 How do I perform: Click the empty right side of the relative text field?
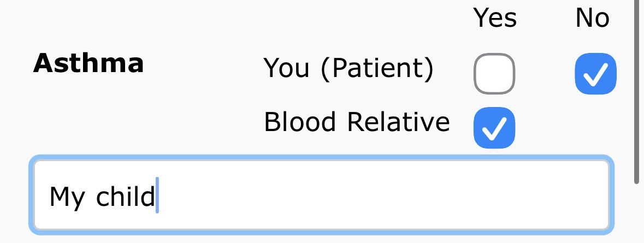coord(437,195)
